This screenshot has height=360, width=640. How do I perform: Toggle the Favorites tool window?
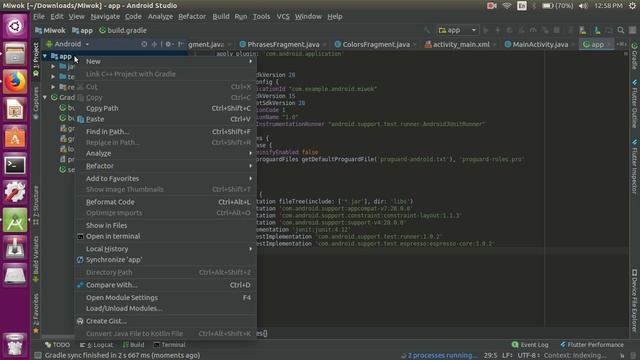(x=36, y=313)
